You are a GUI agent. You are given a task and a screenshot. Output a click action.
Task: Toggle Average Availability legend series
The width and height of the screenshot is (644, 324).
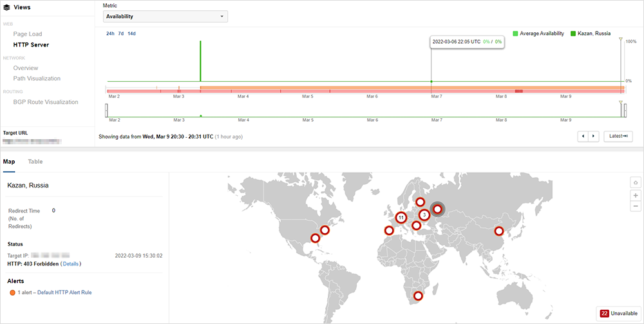(x=538, y=33)
